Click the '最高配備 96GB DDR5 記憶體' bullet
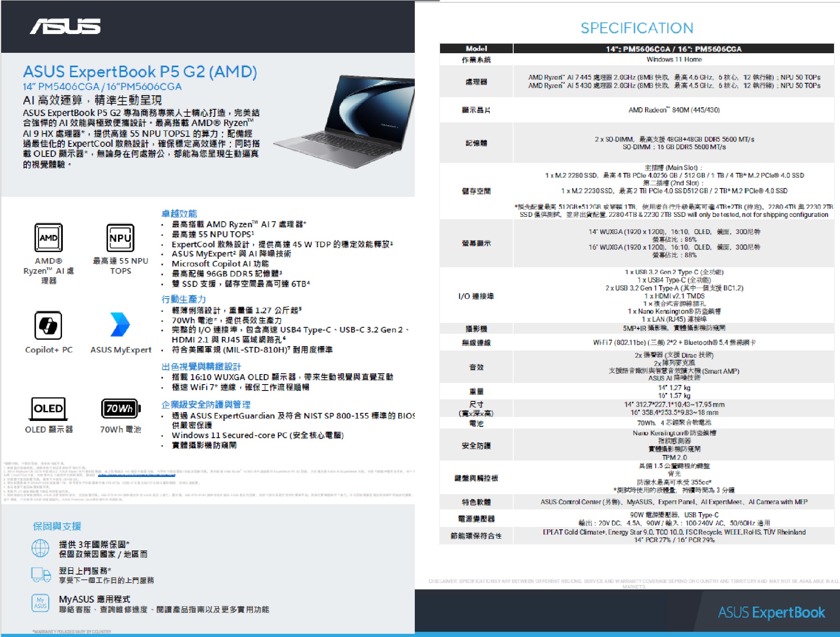Viewport: 840px width, 637px height. tap(227, 274)
